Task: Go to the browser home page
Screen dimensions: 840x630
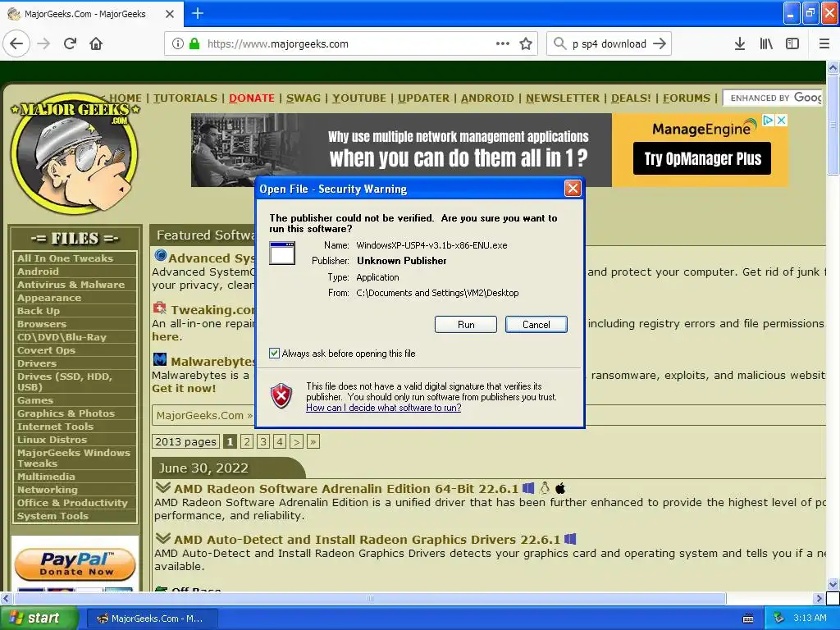Action: [x=96, y=44]
